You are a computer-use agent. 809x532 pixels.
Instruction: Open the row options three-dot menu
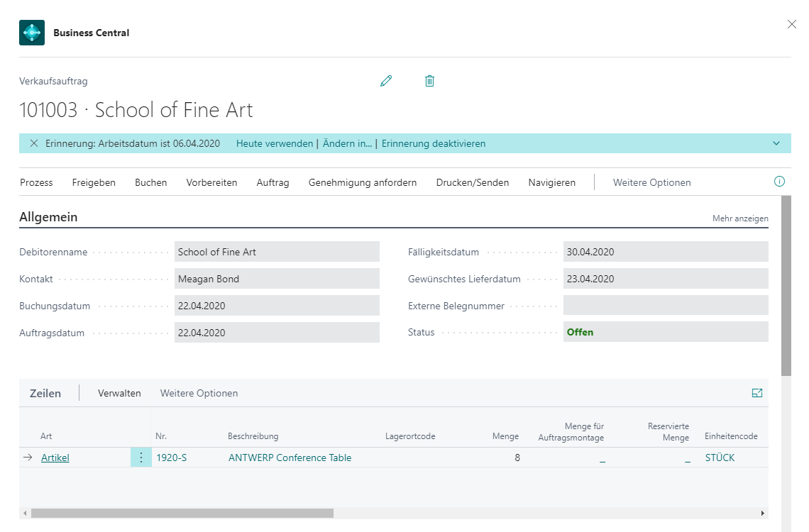(141, 458)
